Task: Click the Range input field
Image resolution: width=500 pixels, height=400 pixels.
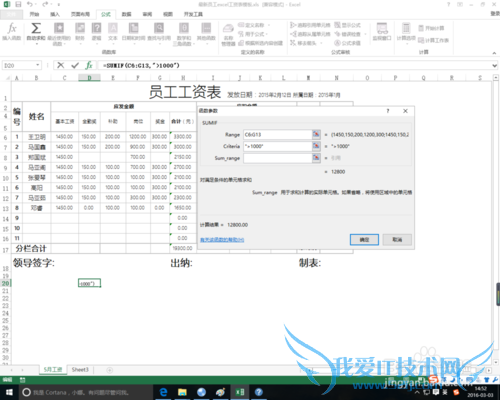Action: [277, 134]
